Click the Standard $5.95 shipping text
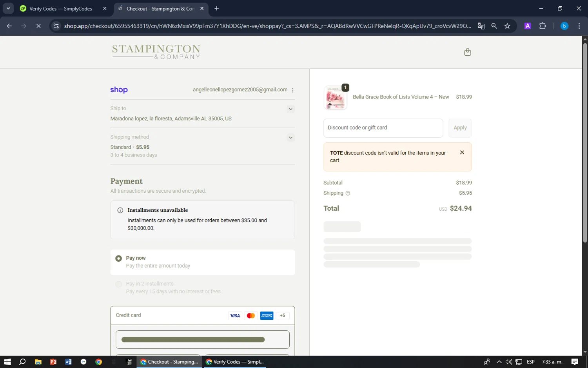 [130, 147]
